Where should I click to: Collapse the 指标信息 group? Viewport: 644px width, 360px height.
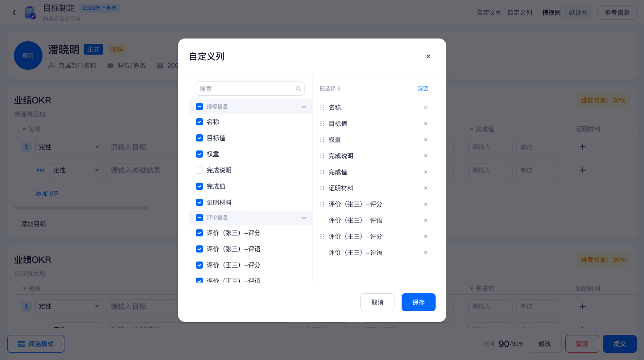pyautogui.click(x=304, y=107)
